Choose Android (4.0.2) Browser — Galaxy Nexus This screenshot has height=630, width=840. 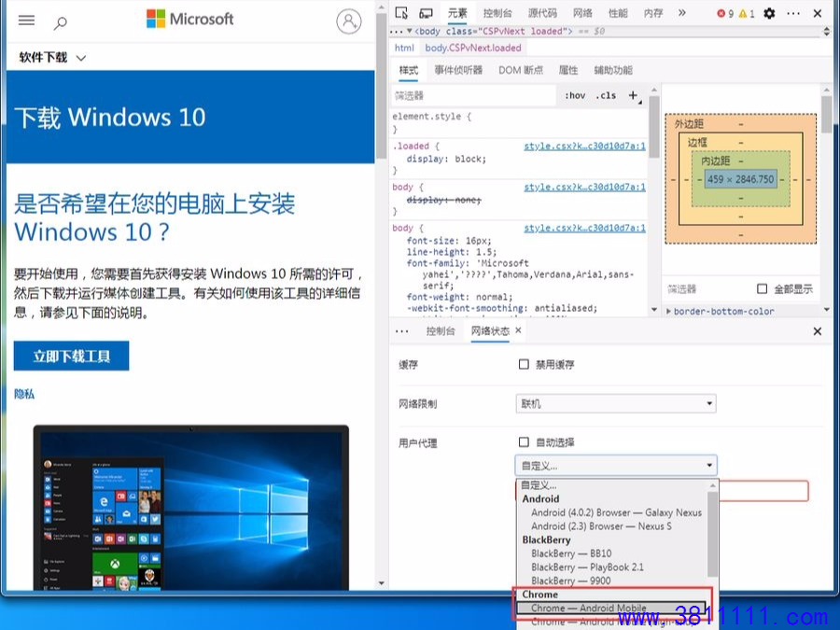(x=616, y=512)
